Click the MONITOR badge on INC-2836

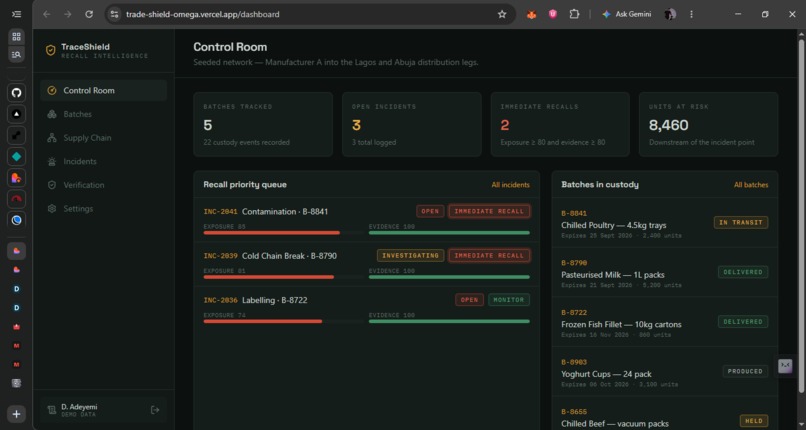click(x=508, y=300)
